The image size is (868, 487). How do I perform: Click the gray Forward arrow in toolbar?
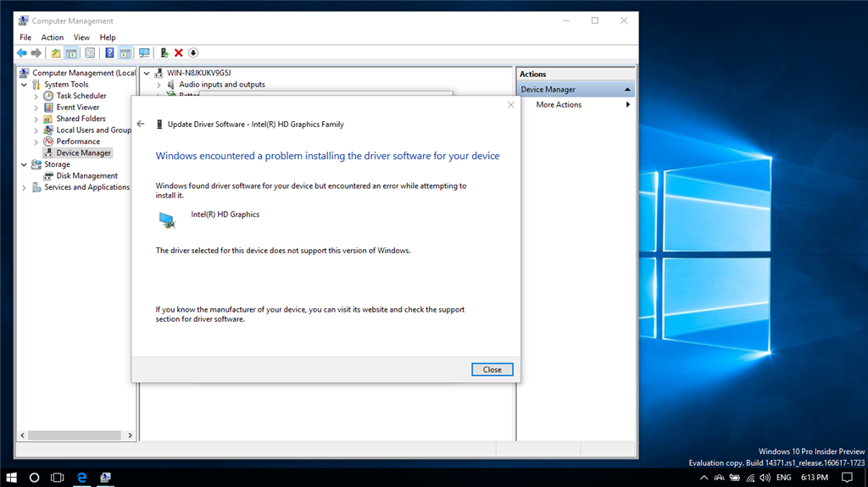click(36, 53)
